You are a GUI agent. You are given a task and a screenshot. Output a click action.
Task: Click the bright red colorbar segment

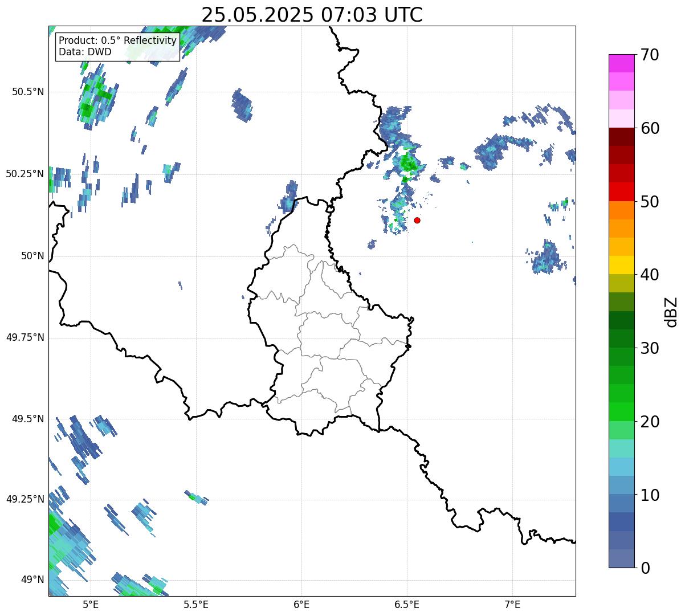[621, 191]
